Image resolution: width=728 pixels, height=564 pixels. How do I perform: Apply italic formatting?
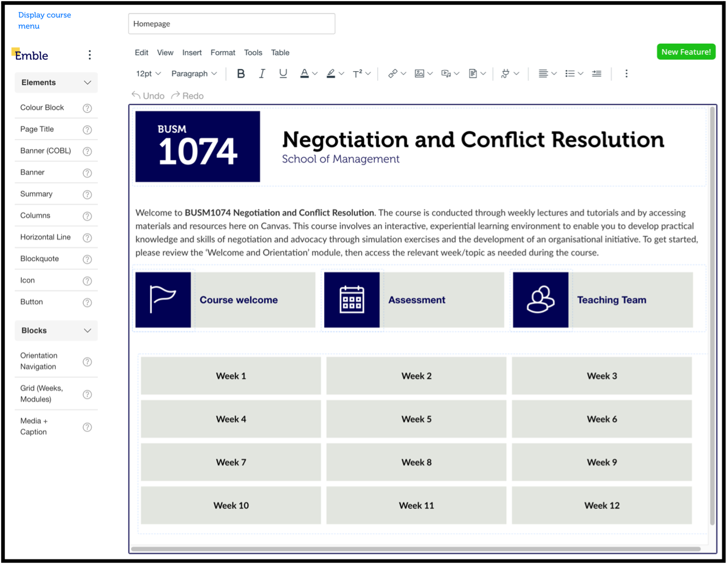[x=262, y=73]
